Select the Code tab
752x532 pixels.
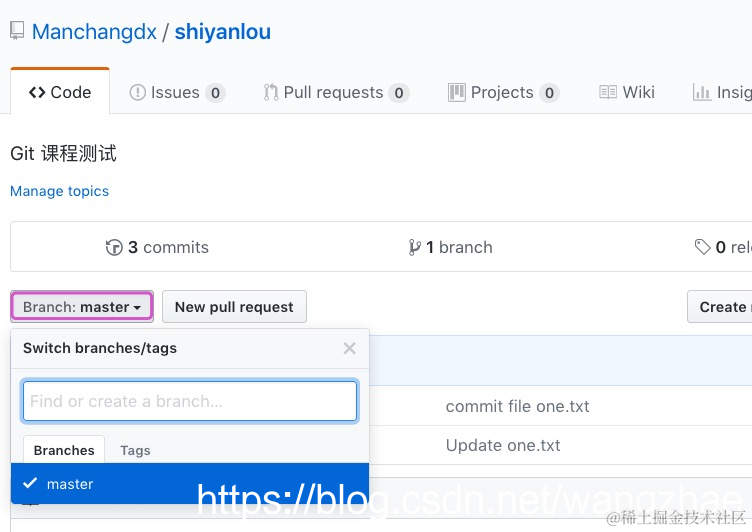60,91
